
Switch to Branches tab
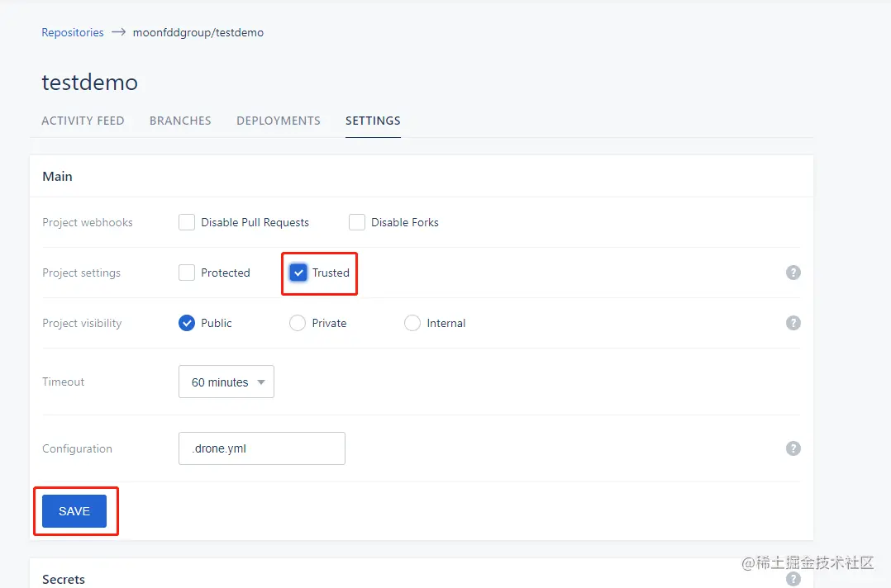pos(180,121)
